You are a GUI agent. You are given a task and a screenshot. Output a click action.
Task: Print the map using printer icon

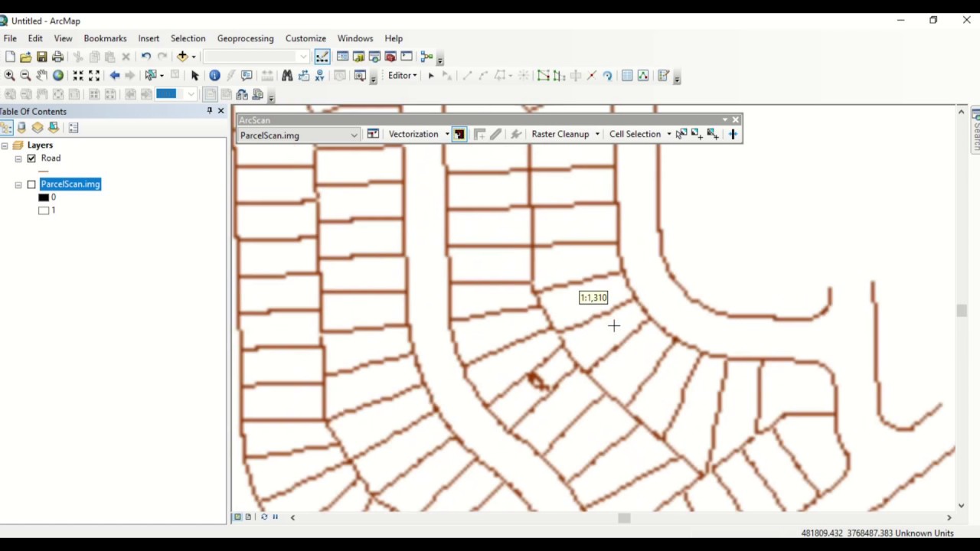click(58, 57)
